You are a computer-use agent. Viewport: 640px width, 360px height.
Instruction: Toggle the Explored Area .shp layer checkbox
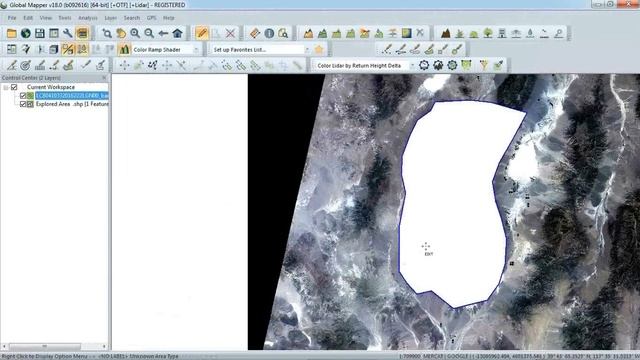tap(23, 104)
